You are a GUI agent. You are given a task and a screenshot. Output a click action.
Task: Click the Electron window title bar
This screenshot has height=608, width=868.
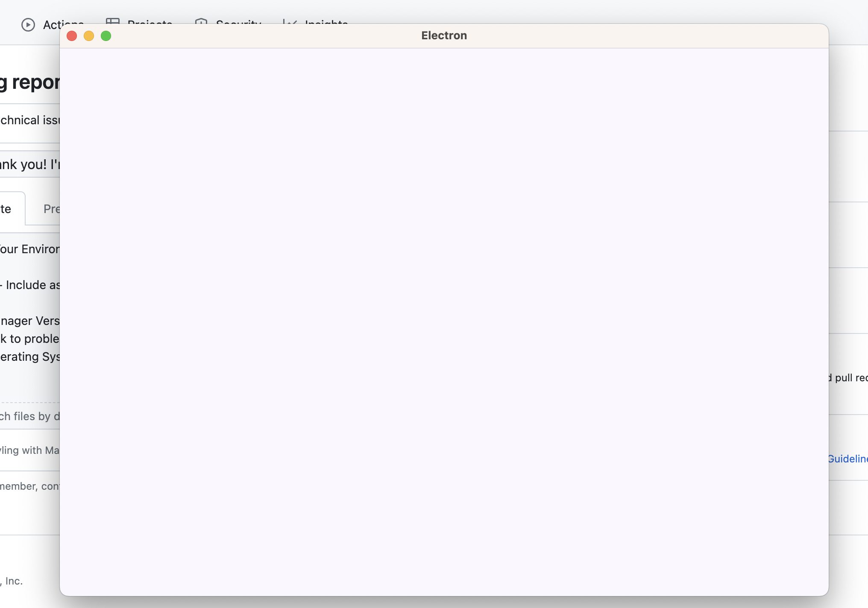[x=443, y=35]
